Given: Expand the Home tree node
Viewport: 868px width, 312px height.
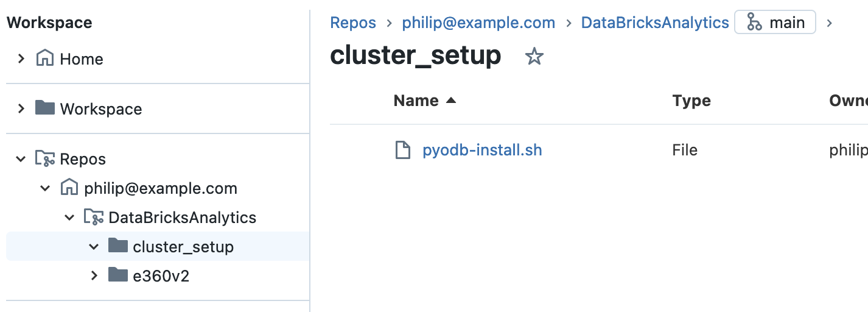Looking at the screenshot, I should coord(21,59).
